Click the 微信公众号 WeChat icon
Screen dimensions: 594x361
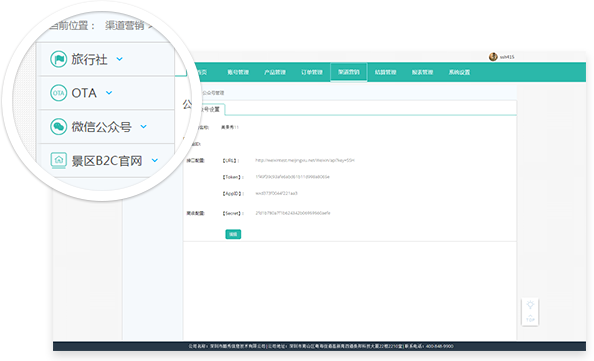click(59, 127)
